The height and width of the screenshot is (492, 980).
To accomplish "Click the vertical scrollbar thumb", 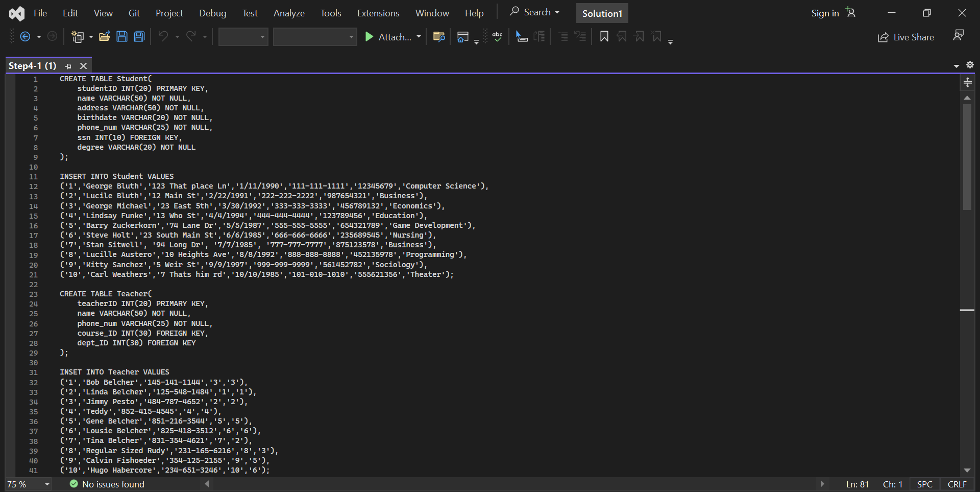I will 967,156.
